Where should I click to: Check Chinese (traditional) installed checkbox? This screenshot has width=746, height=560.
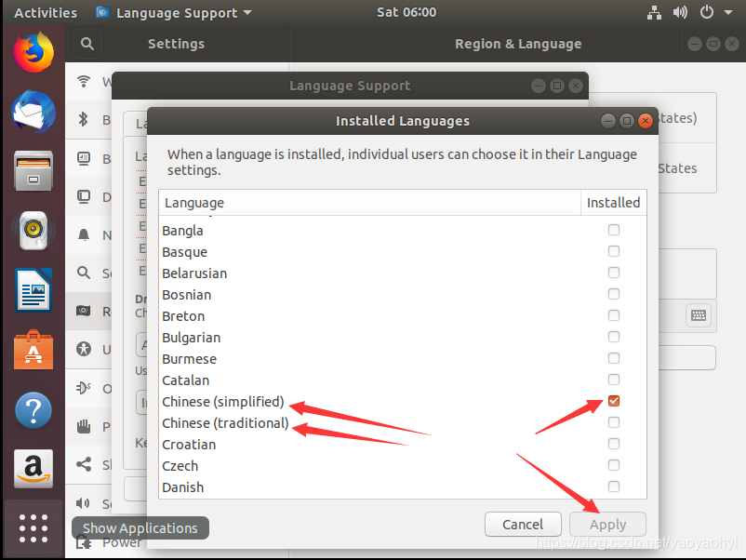tap(614, 422)
